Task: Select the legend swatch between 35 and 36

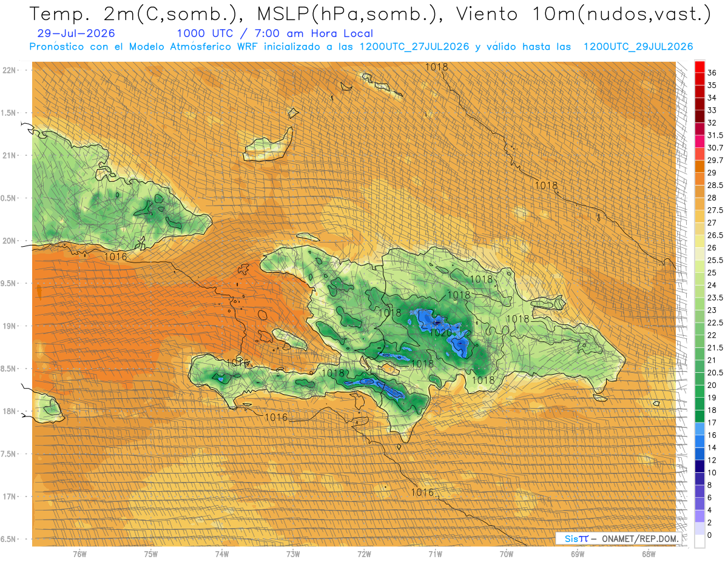Action: pyautogui.click(x=700, y=79)
